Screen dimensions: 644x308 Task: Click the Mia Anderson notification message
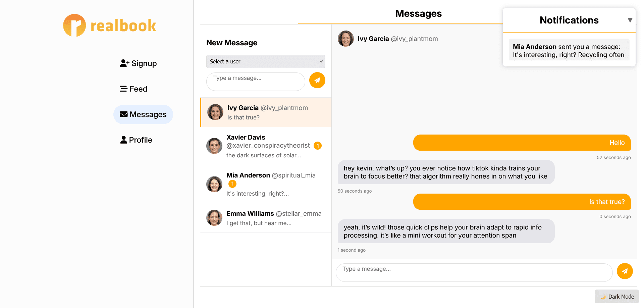[569, 51]
